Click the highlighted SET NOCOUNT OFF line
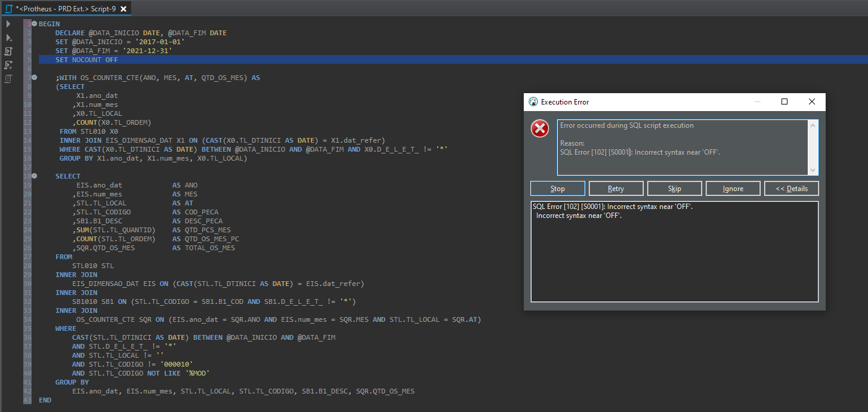 coord(87,59)
